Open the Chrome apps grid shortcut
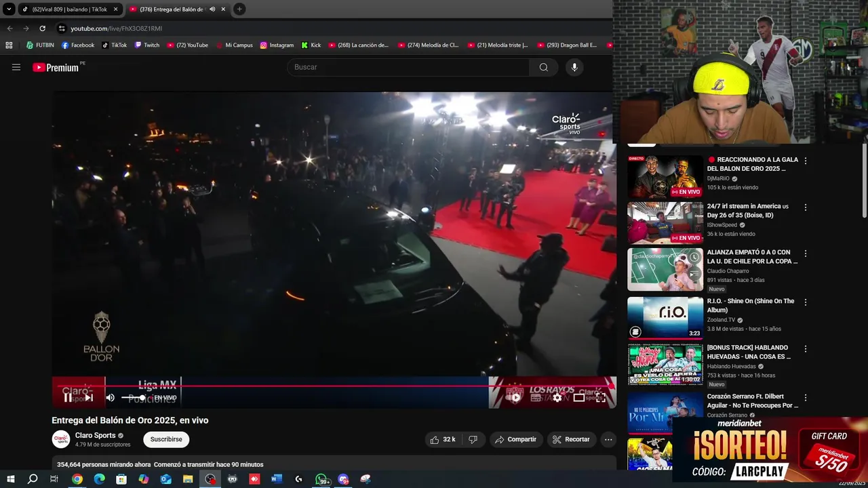Screen dimensions: 868x488 click(9, 45)
